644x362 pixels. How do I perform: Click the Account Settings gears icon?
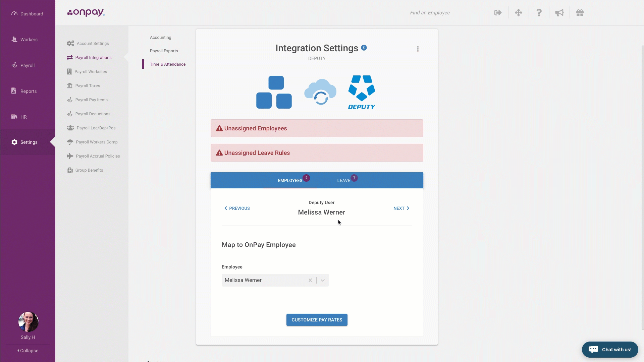tap(70, 44)
